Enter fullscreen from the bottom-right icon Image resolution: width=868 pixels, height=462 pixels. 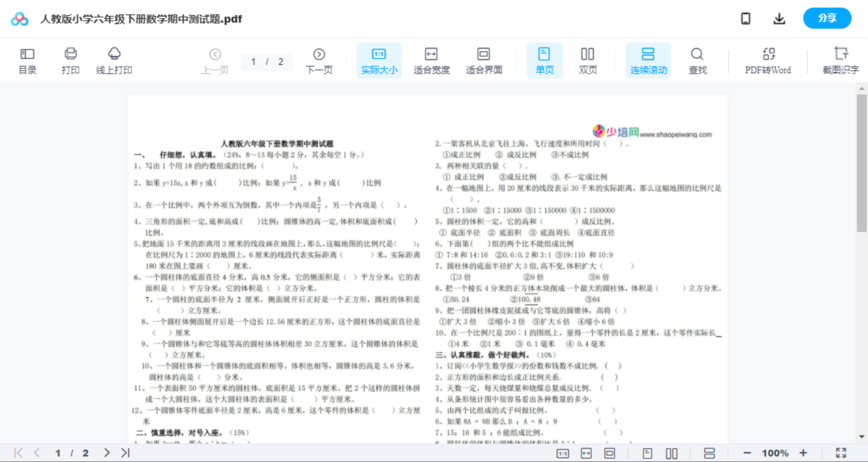click(841, 452)
